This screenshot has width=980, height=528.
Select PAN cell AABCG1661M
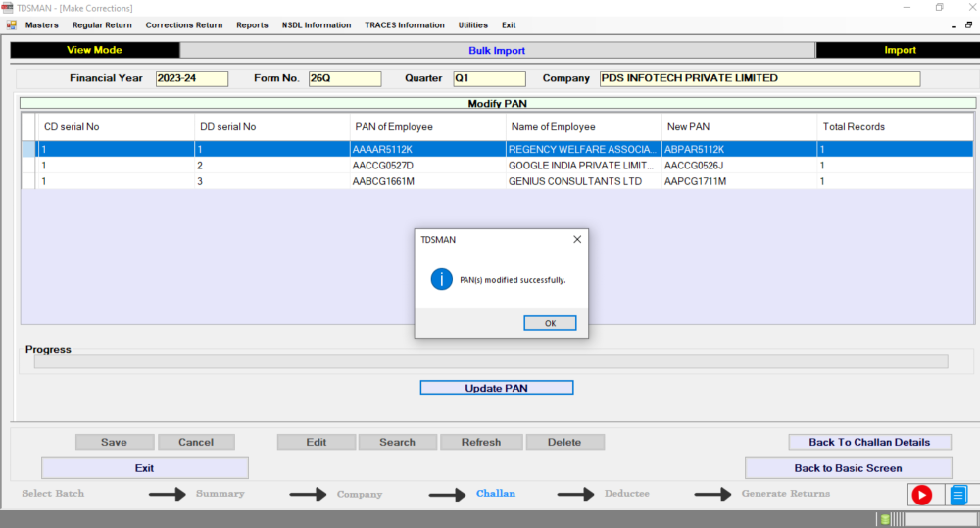427,181
